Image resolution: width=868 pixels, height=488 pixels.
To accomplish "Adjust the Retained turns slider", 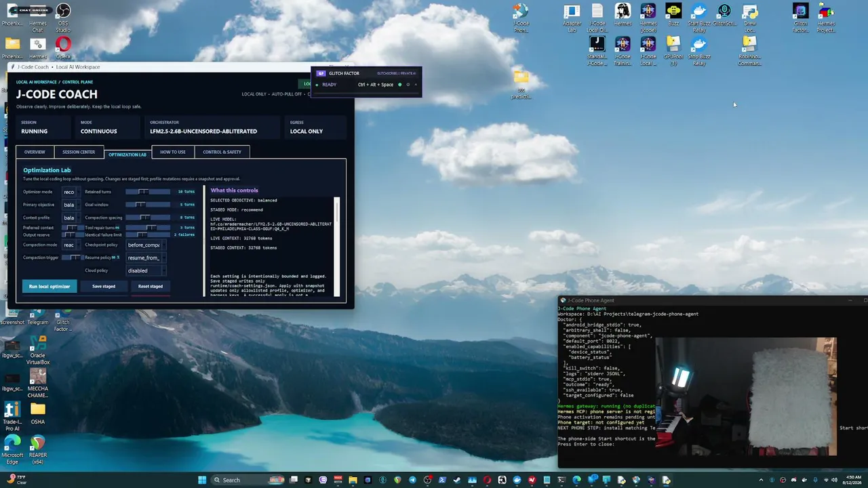I will click(x=148, y=192).
